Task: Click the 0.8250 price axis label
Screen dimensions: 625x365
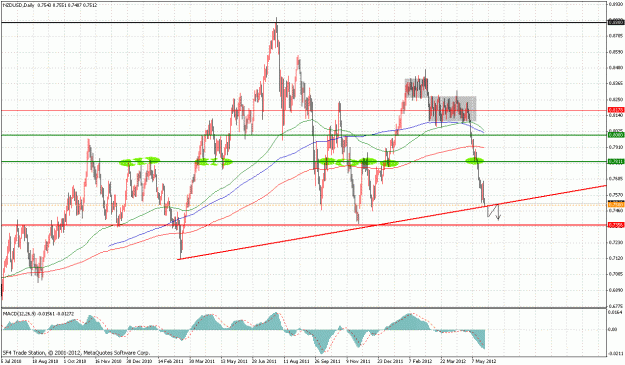Action: point(615,99)
